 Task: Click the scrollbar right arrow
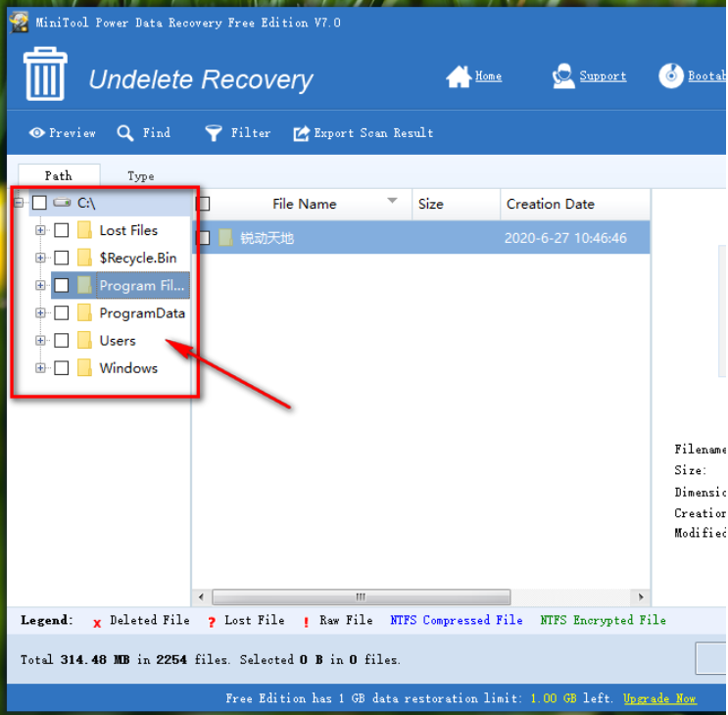pyautogui.click(x=641, y=596)
